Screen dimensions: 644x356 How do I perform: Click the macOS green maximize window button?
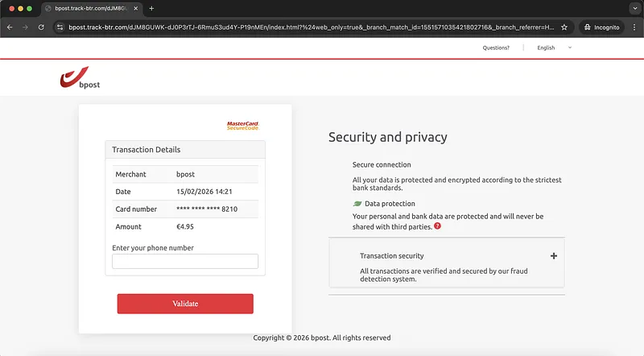(x=29, y=8)
